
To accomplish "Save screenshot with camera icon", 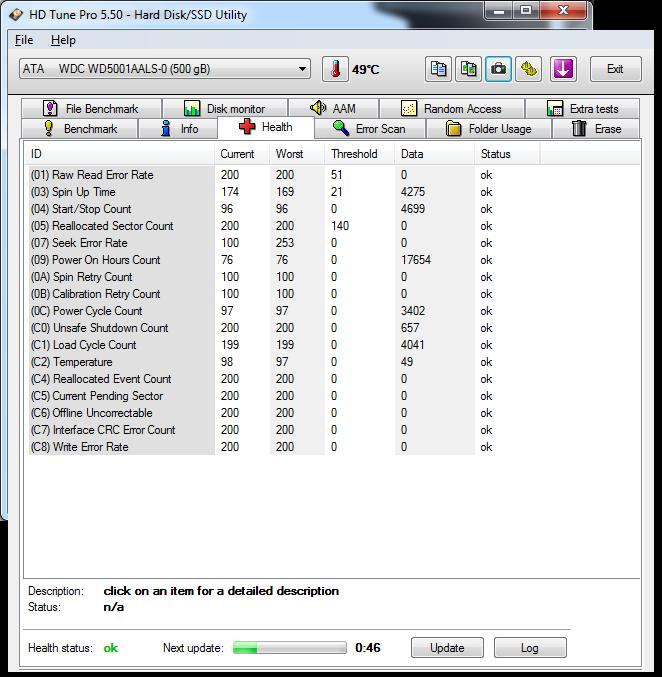I will click(498, 69).
